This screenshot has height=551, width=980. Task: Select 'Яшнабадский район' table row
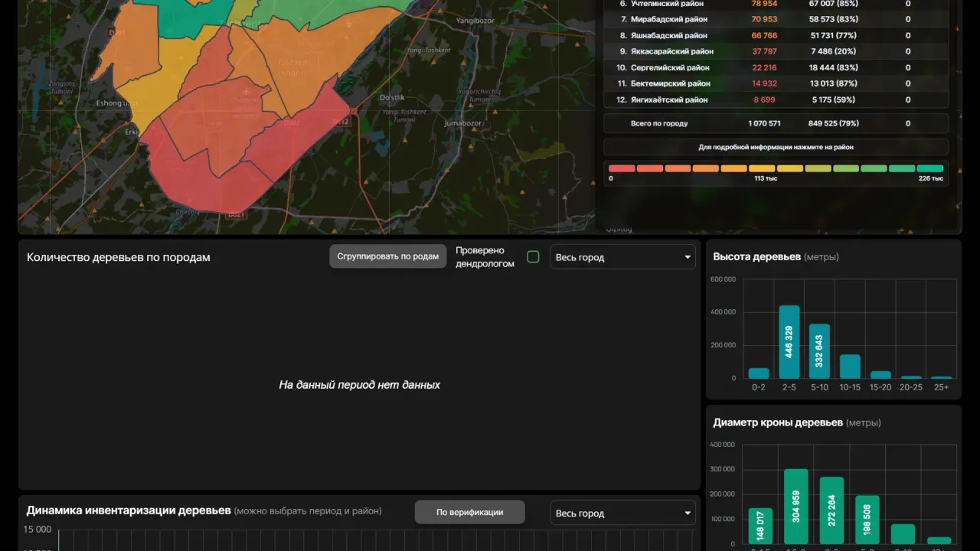(x=776, y=35)
